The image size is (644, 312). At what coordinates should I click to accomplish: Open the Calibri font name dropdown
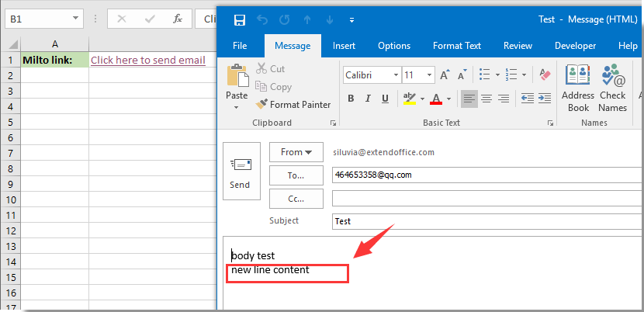396,75
